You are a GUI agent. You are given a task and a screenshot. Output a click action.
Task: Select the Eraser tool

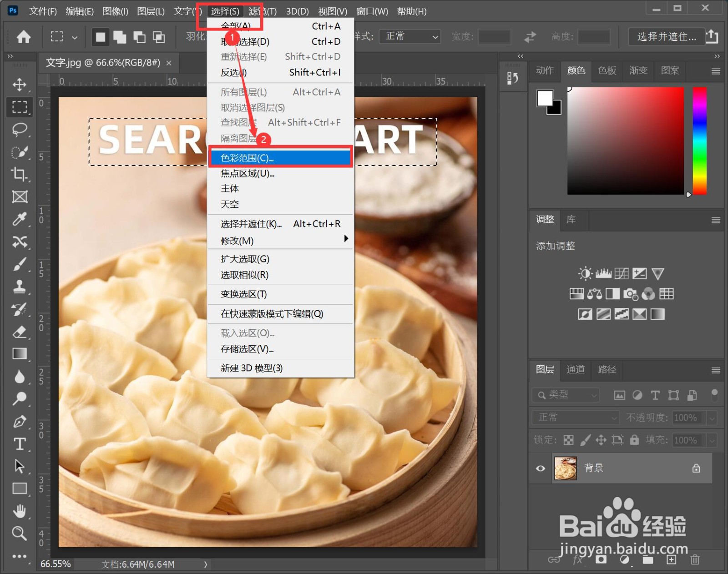tap(19, 332)
